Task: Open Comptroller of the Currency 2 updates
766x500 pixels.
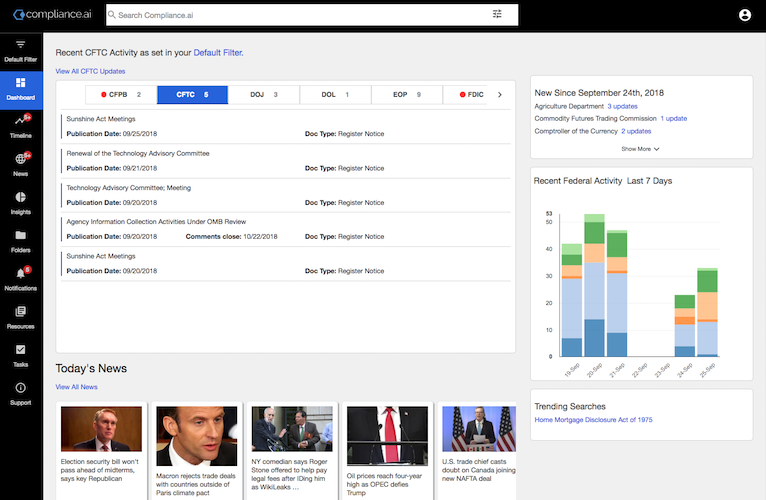Action: pos(636,131)
